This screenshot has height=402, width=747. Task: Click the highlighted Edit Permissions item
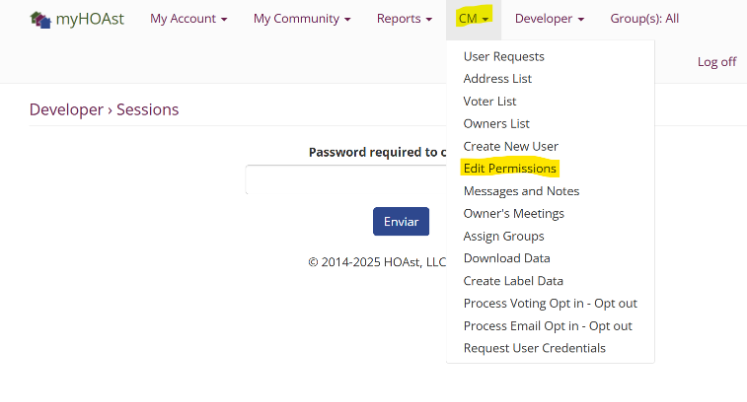pyautogui.click(x=510, y=168)
